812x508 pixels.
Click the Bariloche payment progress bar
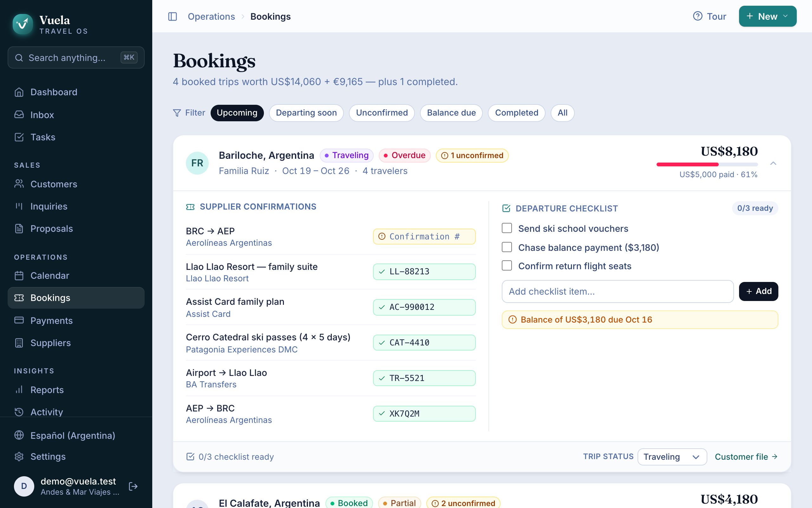pyautogui.click(x=707, y=164)
